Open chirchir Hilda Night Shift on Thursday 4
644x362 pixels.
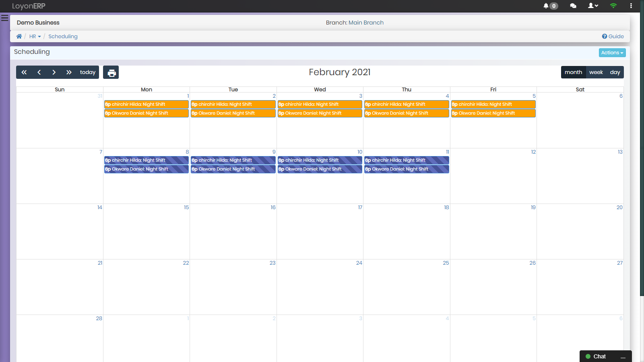[x=407, y=104]
